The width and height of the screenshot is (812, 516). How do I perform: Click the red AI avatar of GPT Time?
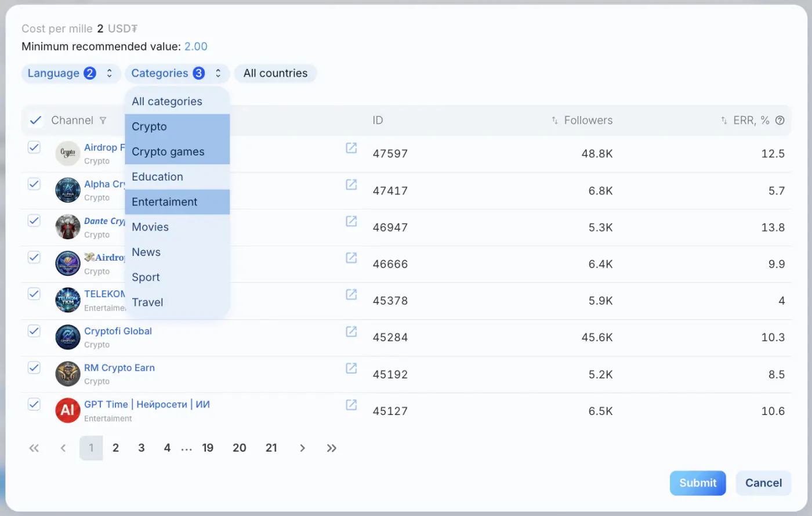[68, 410]
